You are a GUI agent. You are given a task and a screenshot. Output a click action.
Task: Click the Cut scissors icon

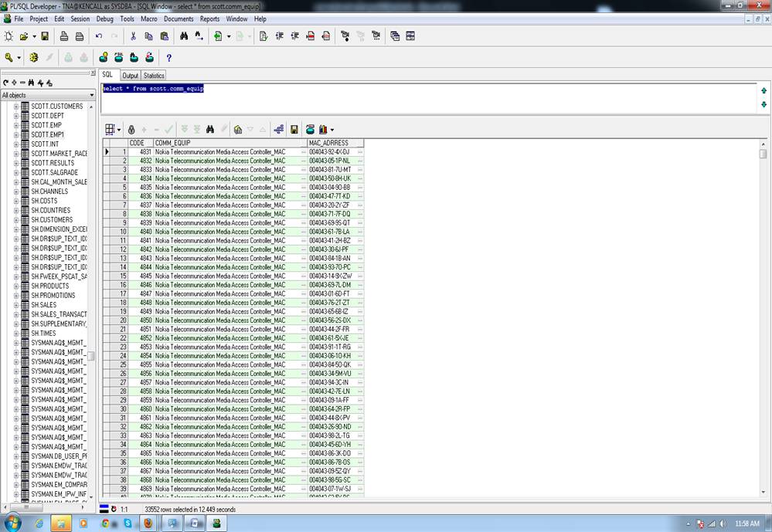click(x=133, y=36)
